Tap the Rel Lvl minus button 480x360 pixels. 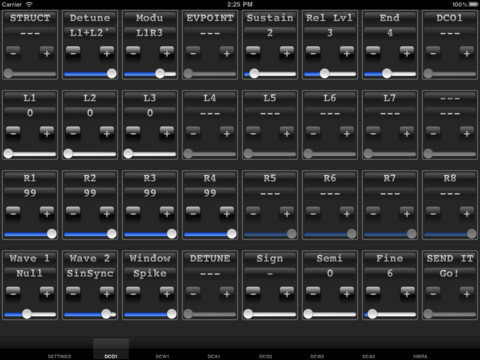tap(313, 52)
